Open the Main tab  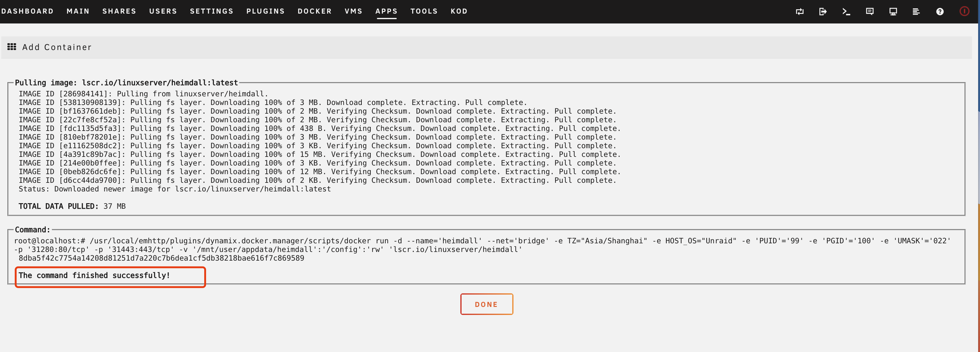pyautogui.click(x=78, y=11)
